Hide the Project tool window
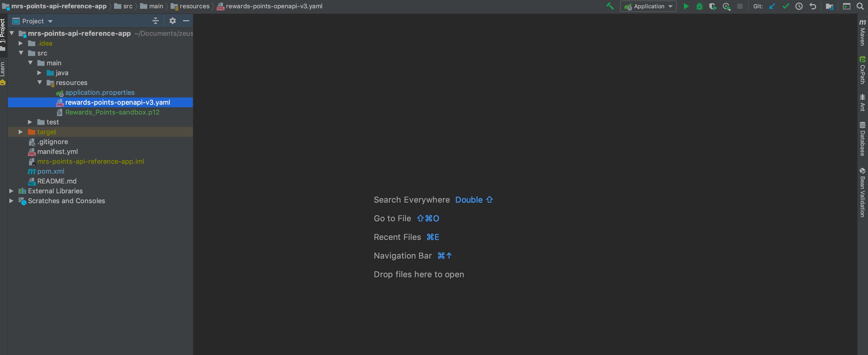 [x=186, y=21]
